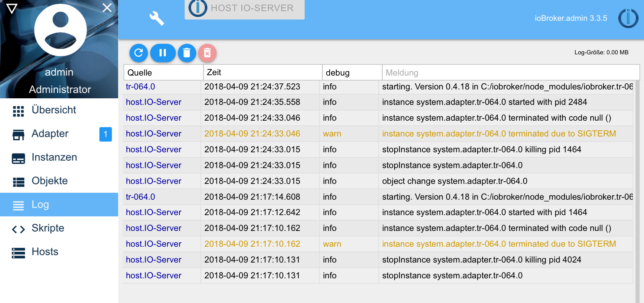The width and height of the screenshot is (644, 303).
Task: Click timestamp 2018-04-09 21:24:37.523
Action: pos(252,87)
